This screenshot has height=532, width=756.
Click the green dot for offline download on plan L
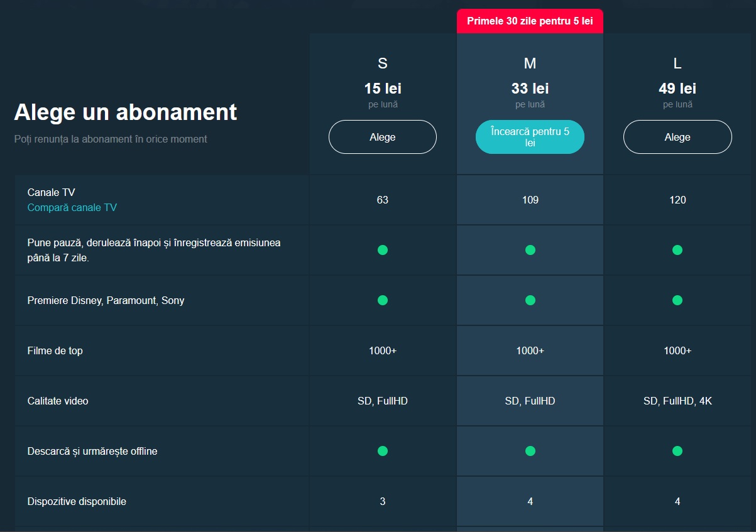(x=677, y=450)
